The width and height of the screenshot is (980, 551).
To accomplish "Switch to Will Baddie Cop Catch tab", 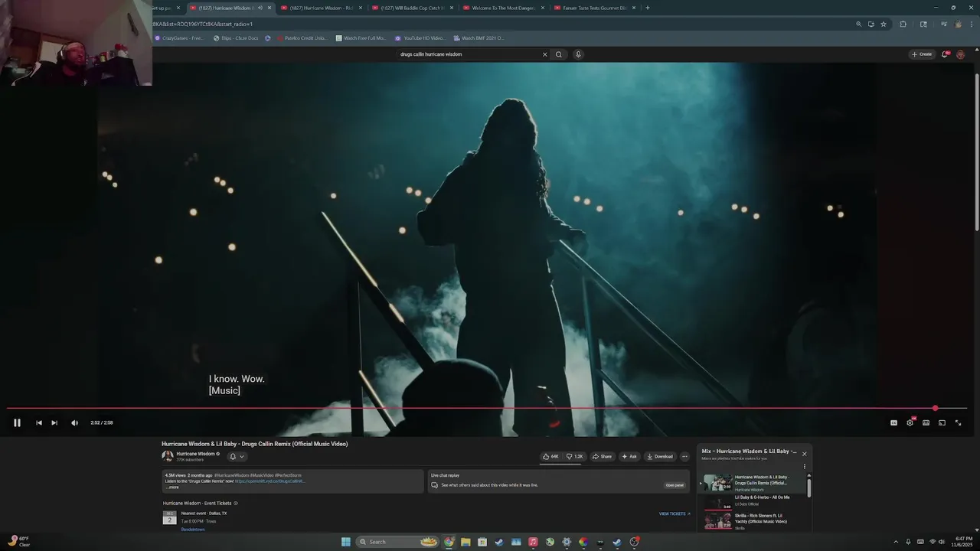I will point(412,8).
